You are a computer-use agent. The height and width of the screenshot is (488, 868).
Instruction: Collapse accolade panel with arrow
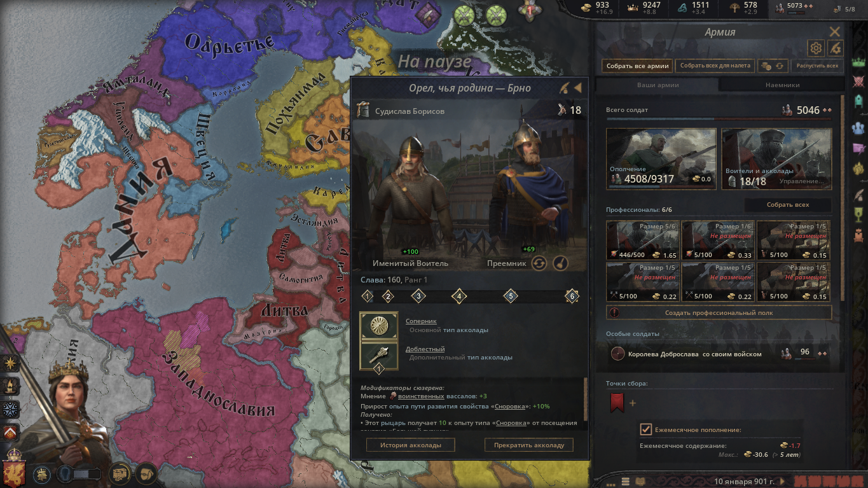(x=578, y=88)
